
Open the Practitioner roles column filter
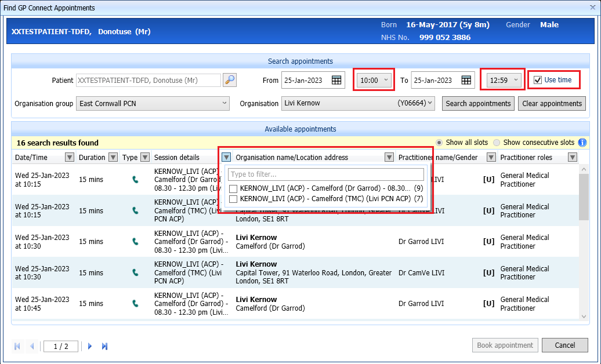(x=572, y=157)
